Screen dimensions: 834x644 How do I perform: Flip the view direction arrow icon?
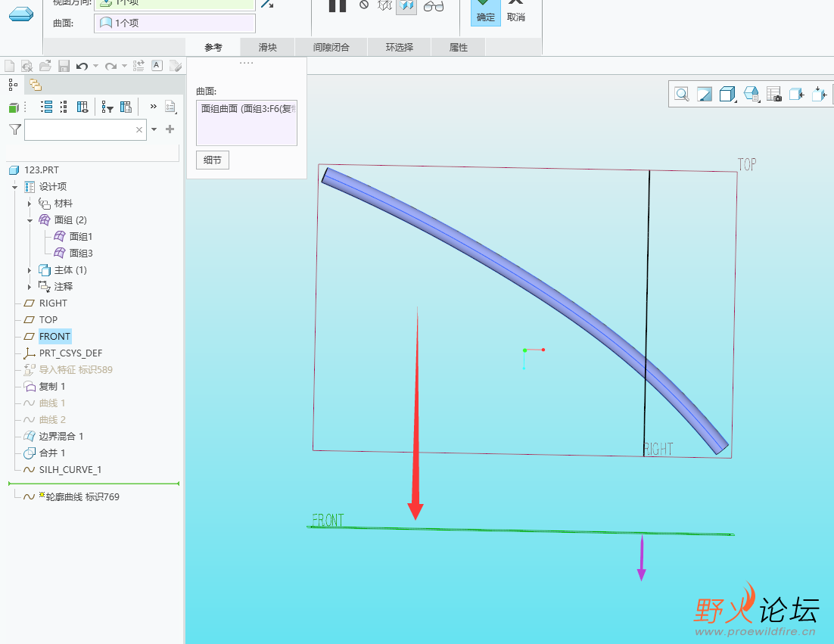(268, 4)
